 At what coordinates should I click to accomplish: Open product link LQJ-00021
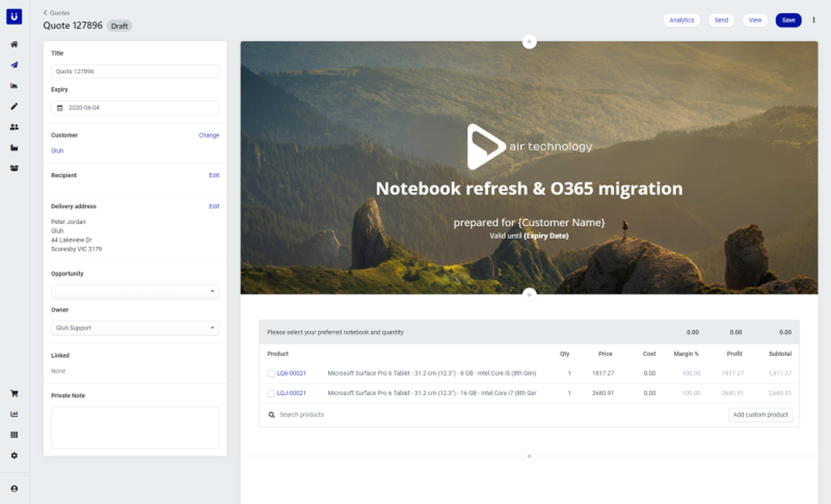click(292, 394)
